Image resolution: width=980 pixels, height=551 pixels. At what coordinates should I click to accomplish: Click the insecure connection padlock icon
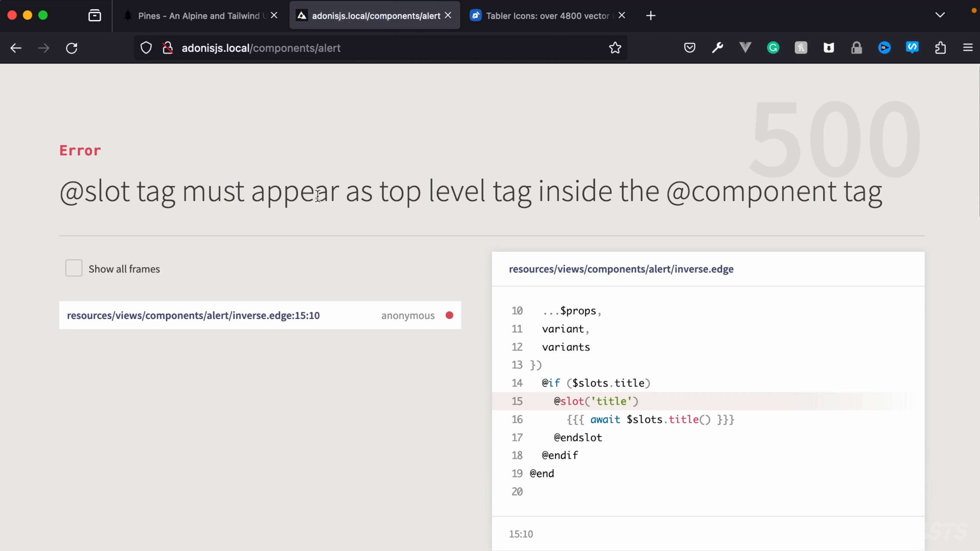168,48
